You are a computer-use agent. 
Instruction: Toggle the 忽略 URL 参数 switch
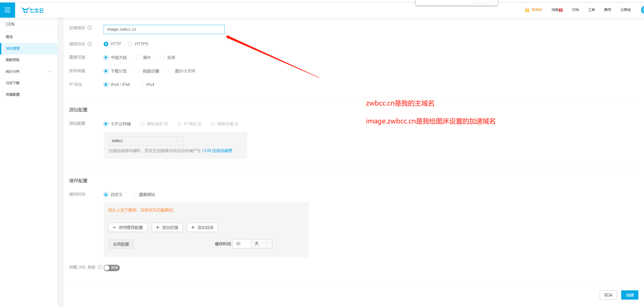[112, 268]
